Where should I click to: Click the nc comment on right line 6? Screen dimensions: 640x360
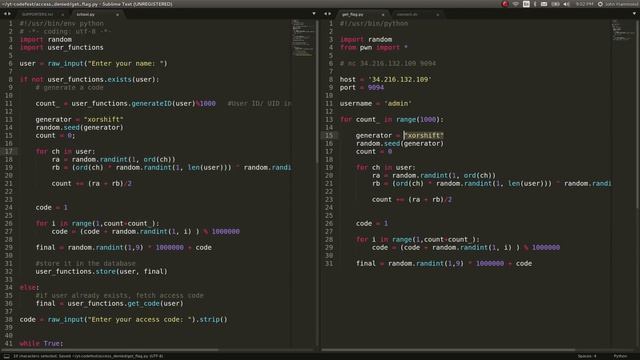(388, 64)
